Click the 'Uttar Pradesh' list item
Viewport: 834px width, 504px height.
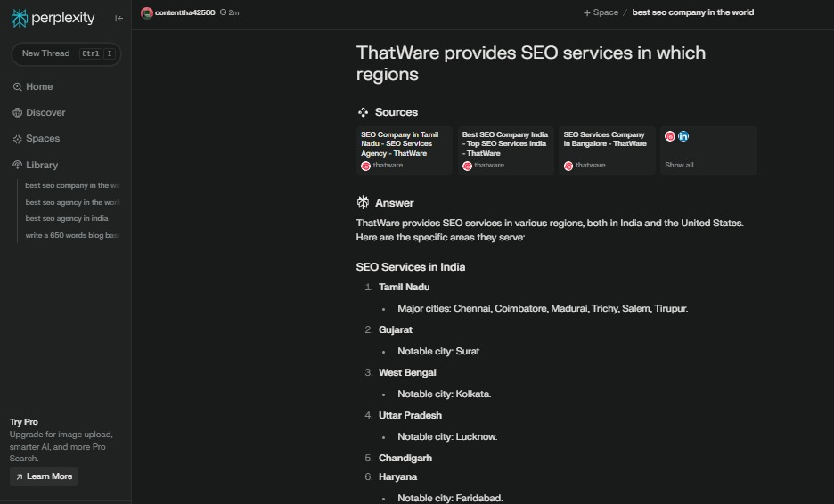pos(410,415)
